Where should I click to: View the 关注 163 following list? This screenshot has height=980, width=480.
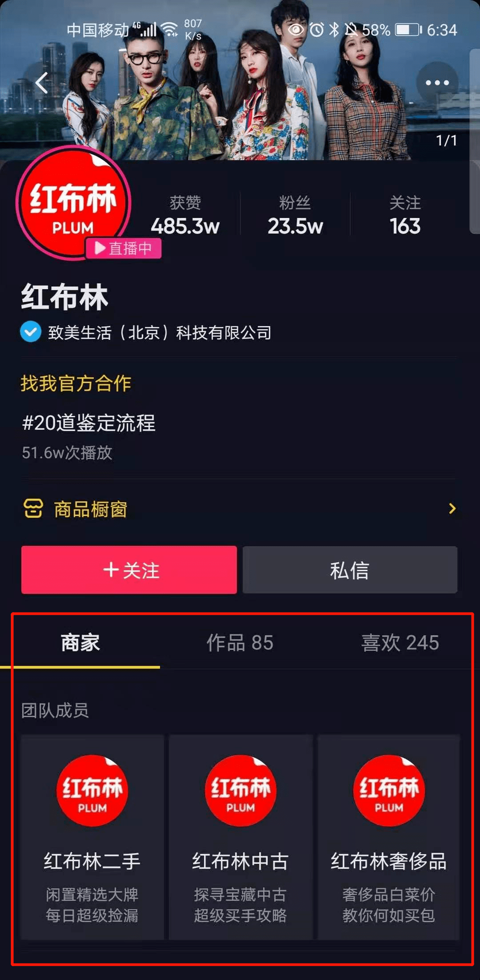[x=405, y=215]
